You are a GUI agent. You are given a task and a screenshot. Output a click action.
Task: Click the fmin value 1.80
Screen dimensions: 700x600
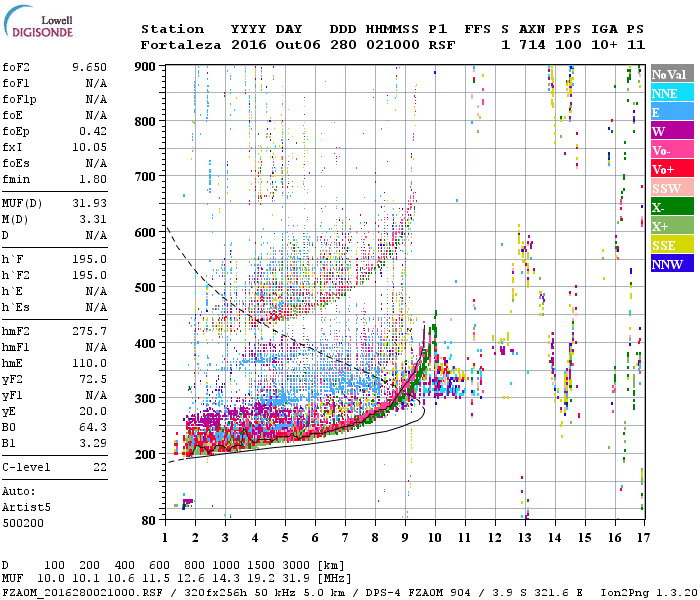click(x=93, y=179)
